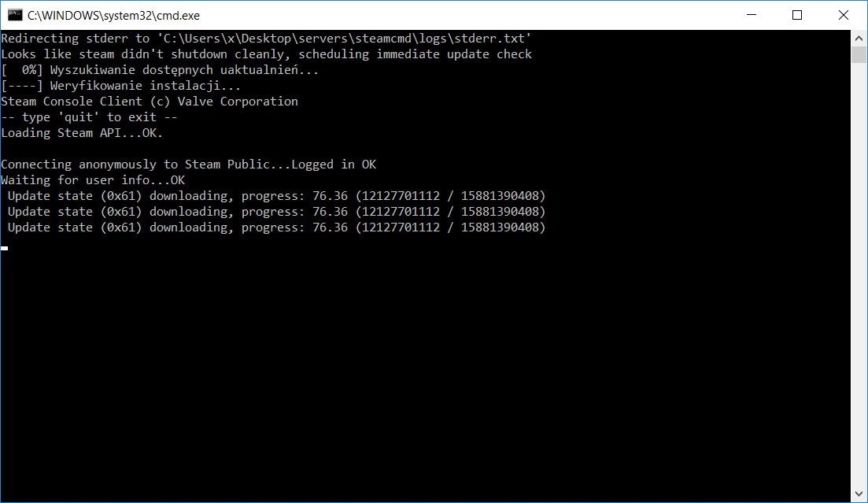Click the scrollbar up arrow

[x=859, y=38]
